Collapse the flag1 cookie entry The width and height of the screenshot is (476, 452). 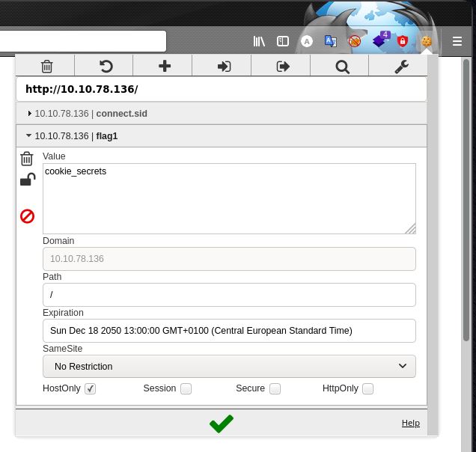222,136
